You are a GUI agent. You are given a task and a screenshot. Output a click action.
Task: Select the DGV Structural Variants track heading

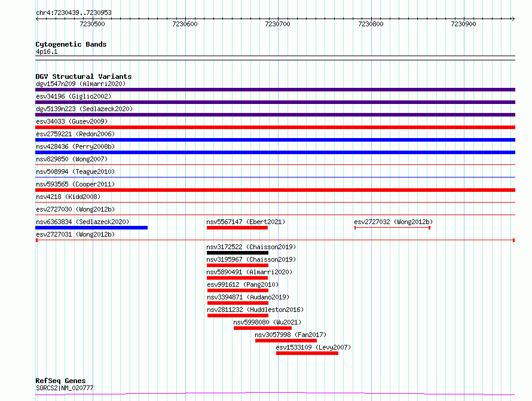tap(84, 76)
